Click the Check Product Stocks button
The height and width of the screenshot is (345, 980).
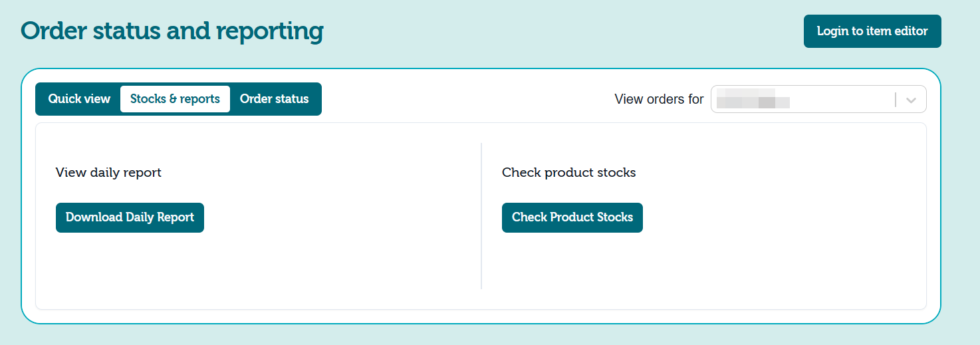[x=572, y=217]
